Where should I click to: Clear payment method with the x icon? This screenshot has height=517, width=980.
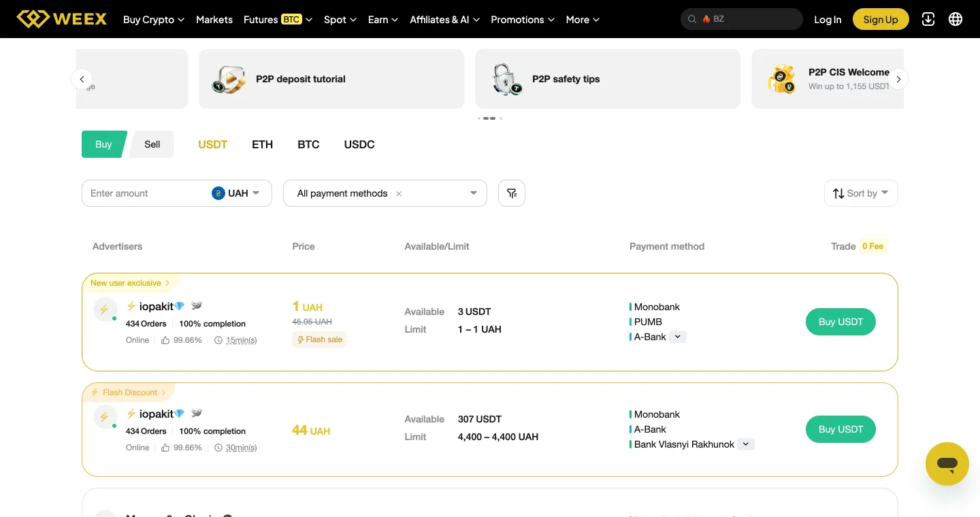click(399, 194)
